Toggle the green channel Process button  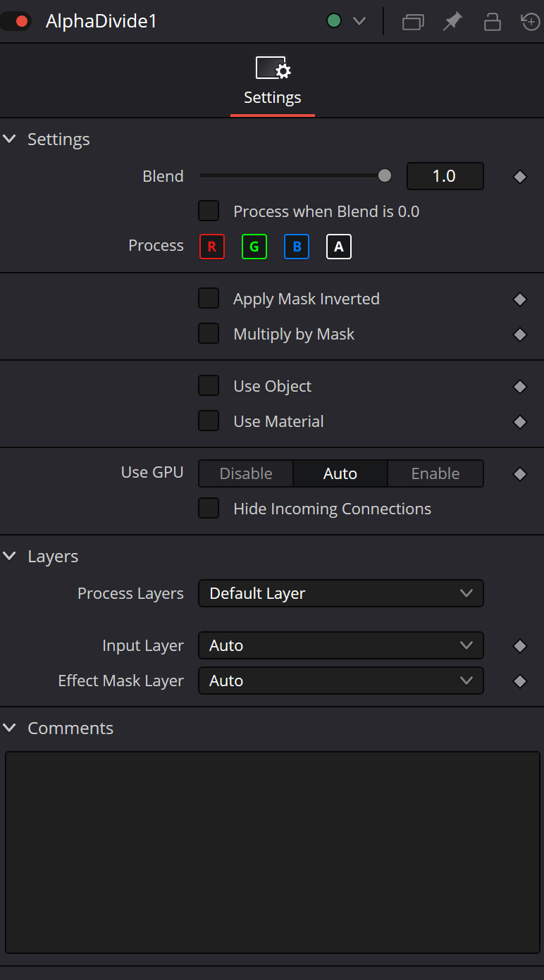(x=254, y=247)
